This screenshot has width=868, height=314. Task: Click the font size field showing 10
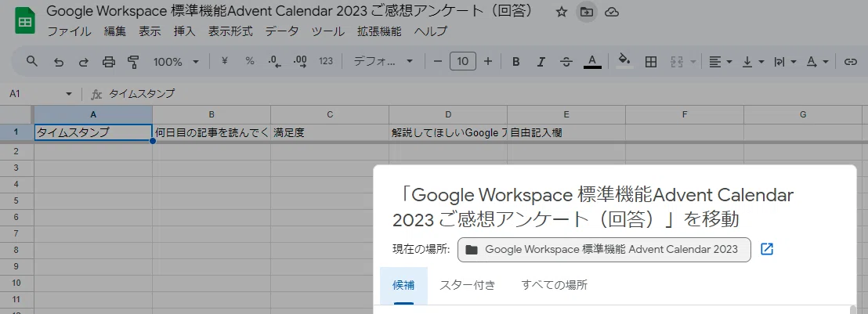[463, 62]
